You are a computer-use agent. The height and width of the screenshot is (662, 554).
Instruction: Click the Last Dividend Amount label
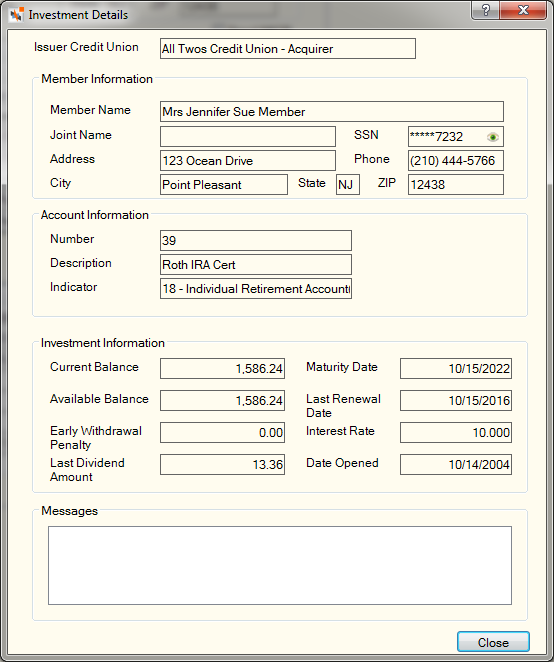[87, 470]
